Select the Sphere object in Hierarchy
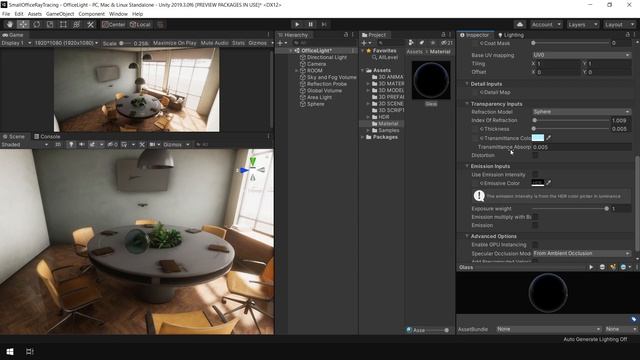 coord(316,104)
